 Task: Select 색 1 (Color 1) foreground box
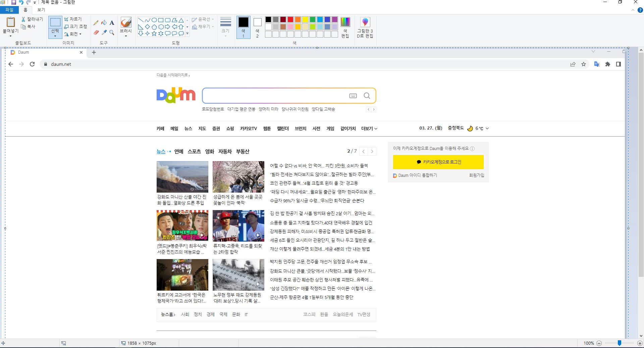244,27
